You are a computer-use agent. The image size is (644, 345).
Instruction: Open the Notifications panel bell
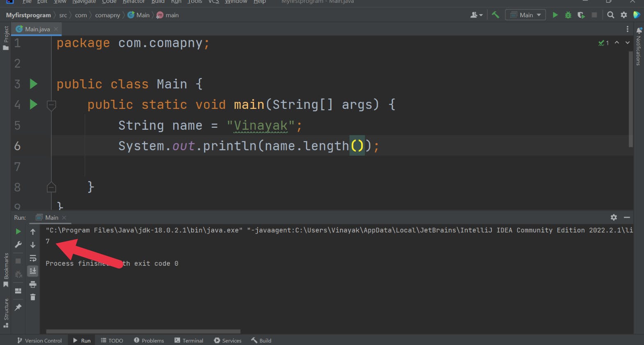[639, 30]
